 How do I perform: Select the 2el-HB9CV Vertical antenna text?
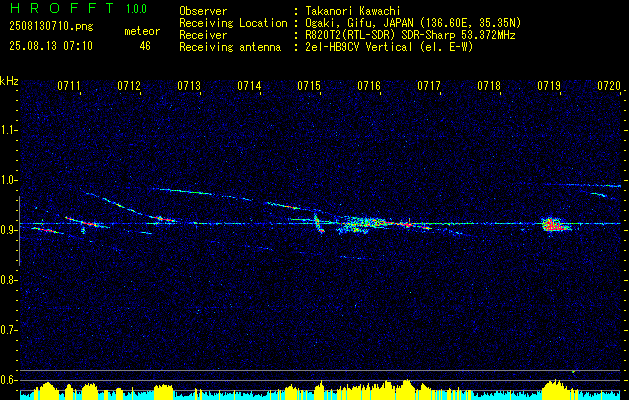pyautogui.click(x=390, y=47)
